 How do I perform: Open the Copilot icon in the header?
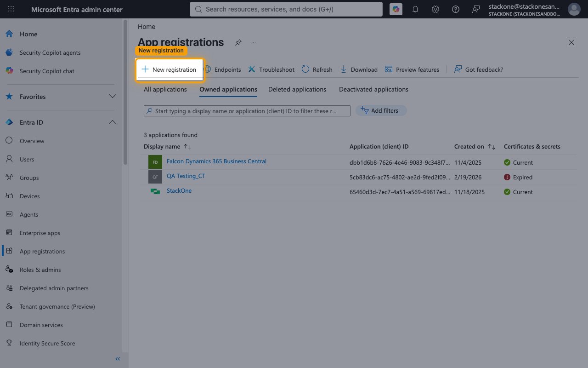[396, 9]
